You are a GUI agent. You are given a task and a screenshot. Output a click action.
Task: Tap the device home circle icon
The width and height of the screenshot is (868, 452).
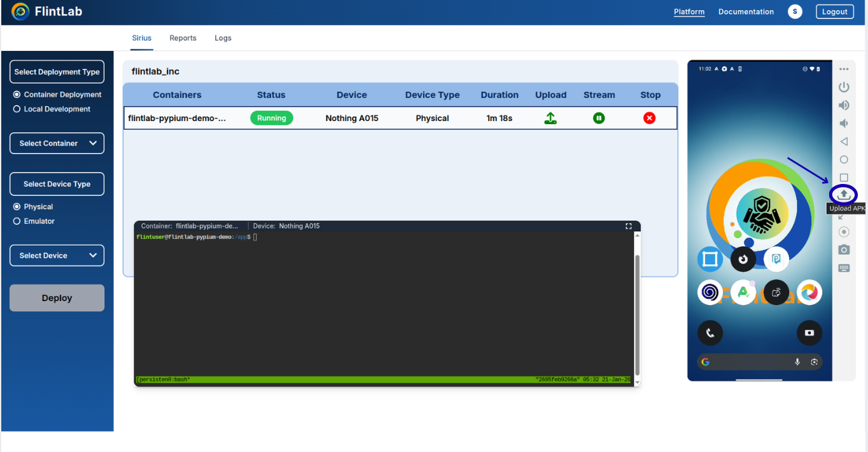coord(844,159)
